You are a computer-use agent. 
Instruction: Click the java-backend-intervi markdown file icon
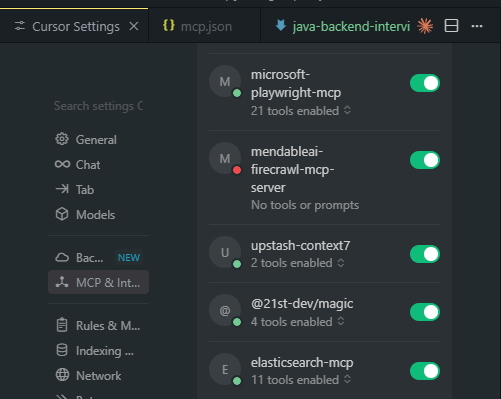coord(281,25)
